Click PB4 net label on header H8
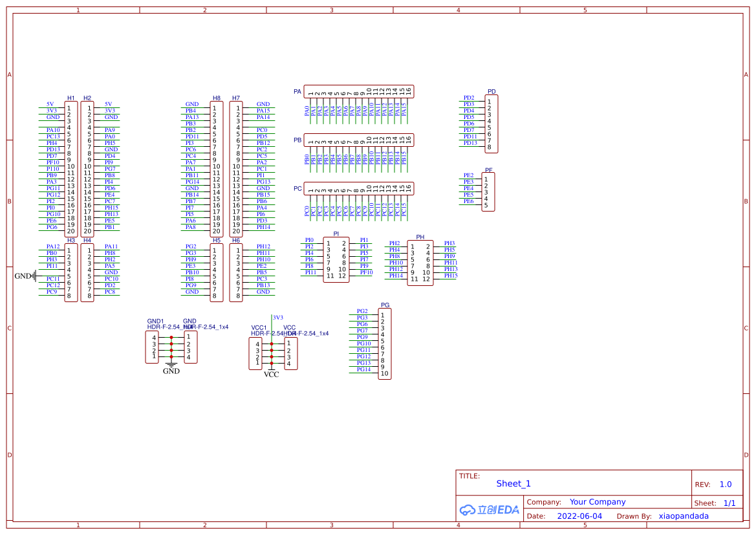 point(190,111)
